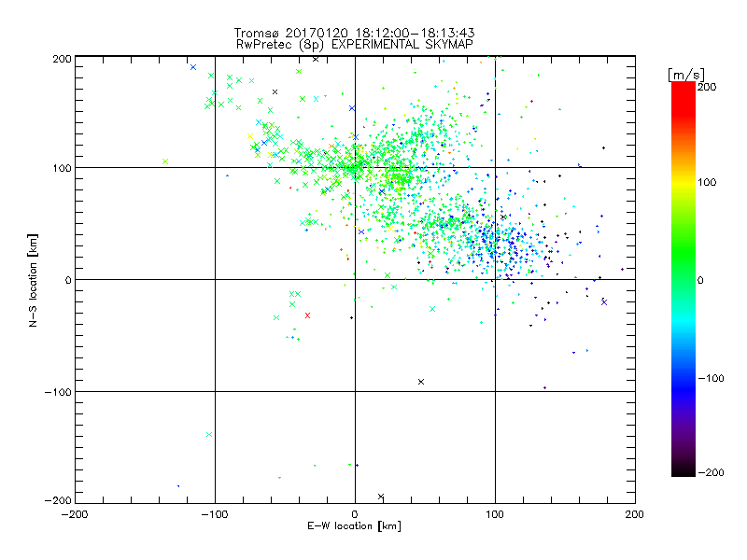
Task: Click the title 'Tromsø 20170120 18:12:00-18:13:43'
Action: 354,33
